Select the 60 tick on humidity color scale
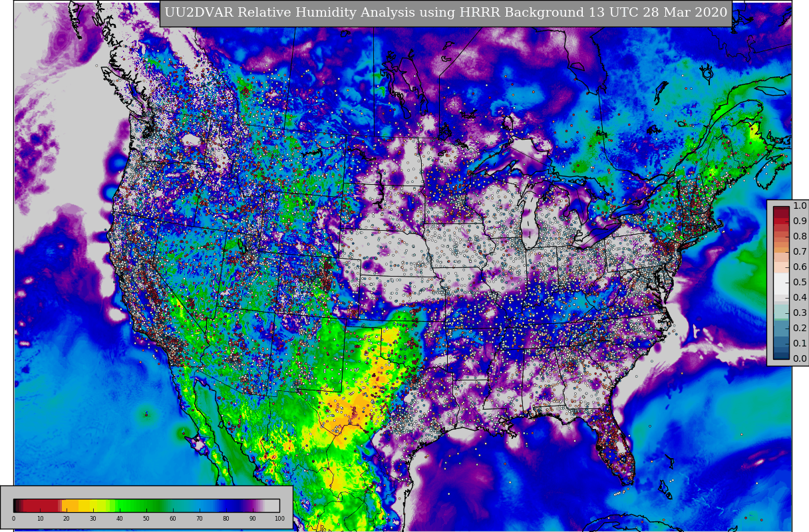The image size is (809, 532). click(173, 519)
